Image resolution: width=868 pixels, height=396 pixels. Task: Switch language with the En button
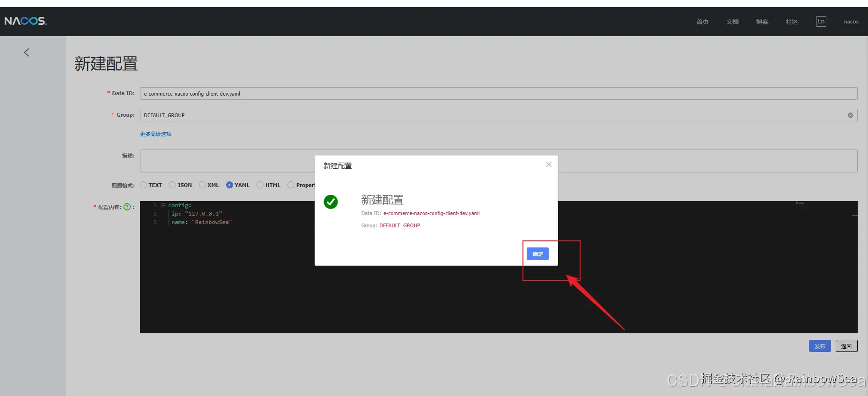tap(821, 22)
